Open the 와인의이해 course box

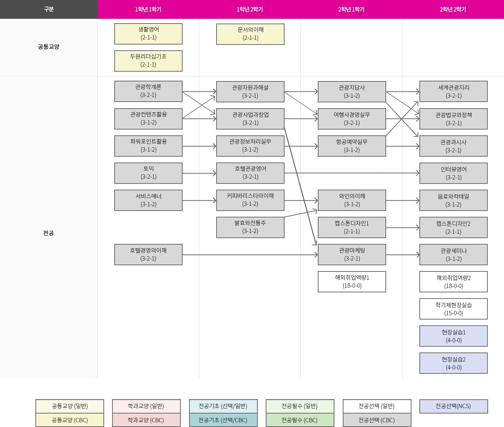[352, 200]
